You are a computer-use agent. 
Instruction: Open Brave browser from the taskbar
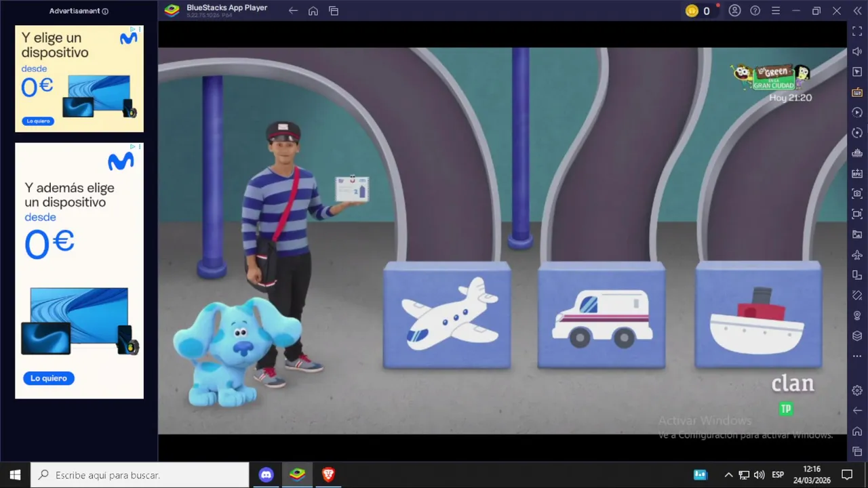328,475
